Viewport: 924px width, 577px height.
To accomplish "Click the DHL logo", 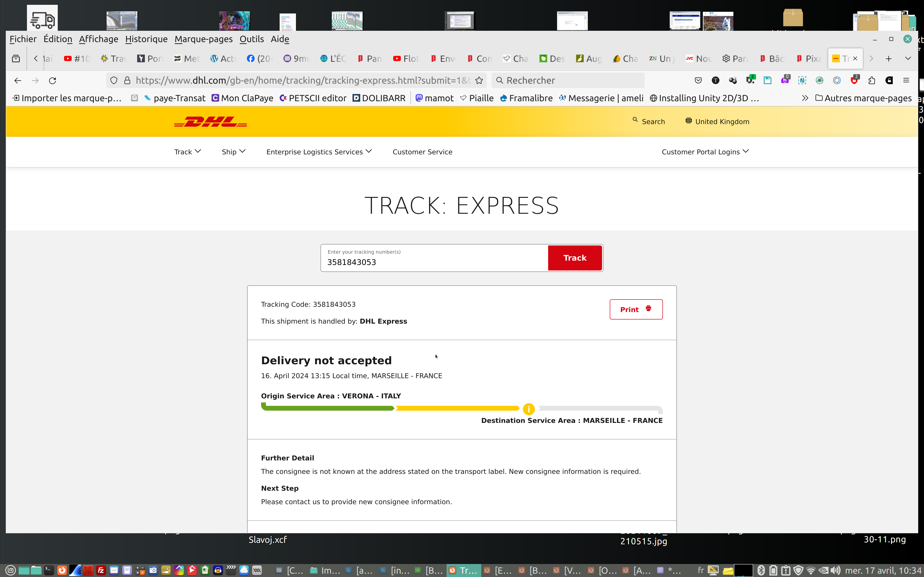I will click(x=210, y=122).
